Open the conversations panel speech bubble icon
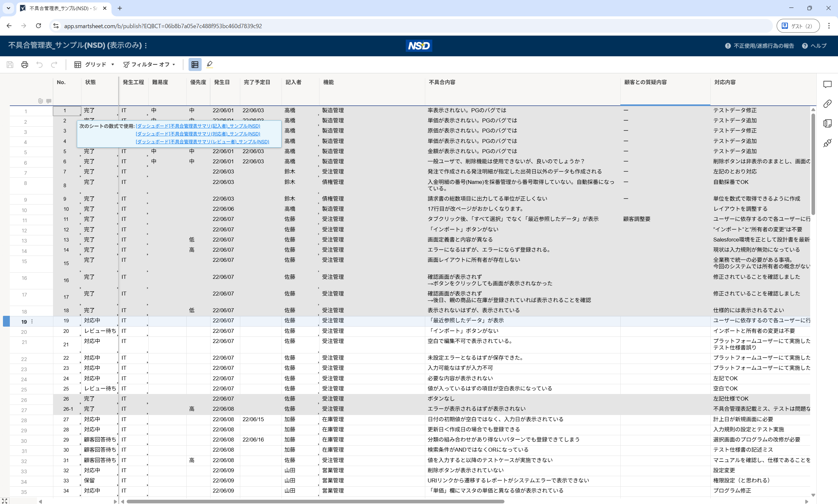Viewport: 838px width, 504px height. 827,84
